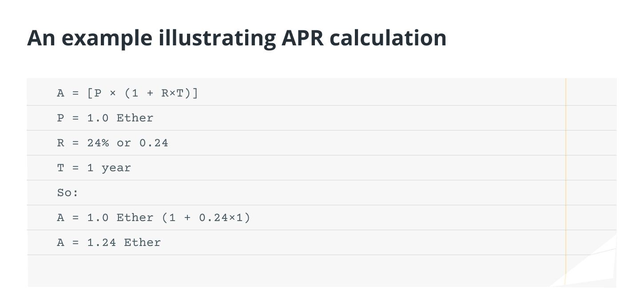Click the formula line A = [P × (1 + R×T)]
Image resolution: width=644 pixels, height=306 pixels.
tap(127, 93)
